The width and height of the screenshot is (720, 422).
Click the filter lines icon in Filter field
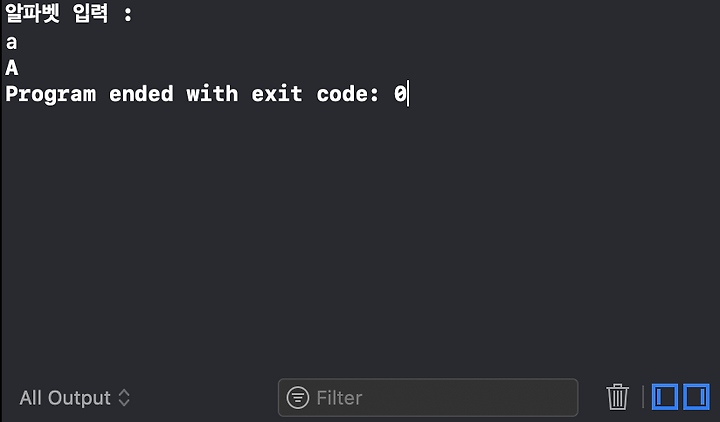point(298,397)
